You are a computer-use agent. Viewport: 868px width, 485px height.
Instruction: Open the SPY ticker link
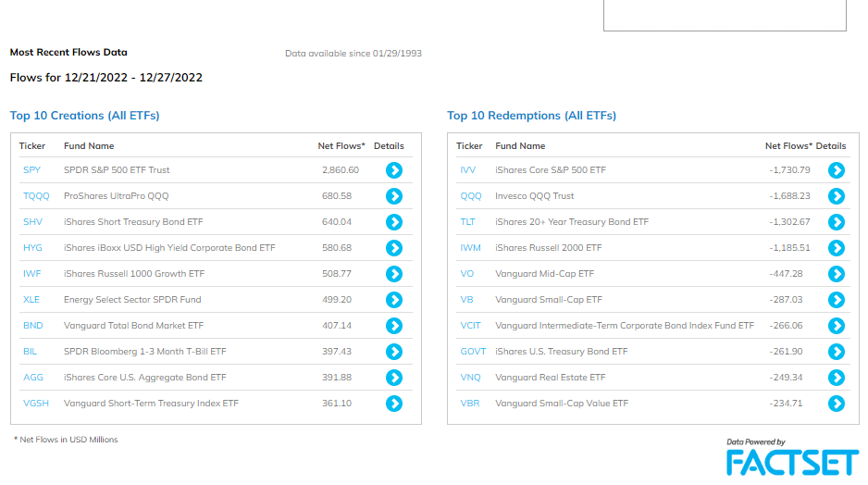coord(31,170)
